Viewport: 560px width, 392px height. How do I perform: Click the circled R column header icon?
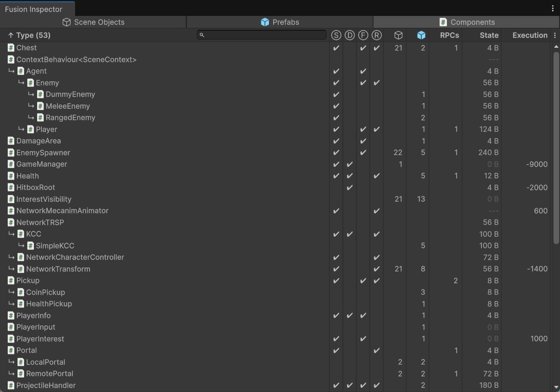376,36
